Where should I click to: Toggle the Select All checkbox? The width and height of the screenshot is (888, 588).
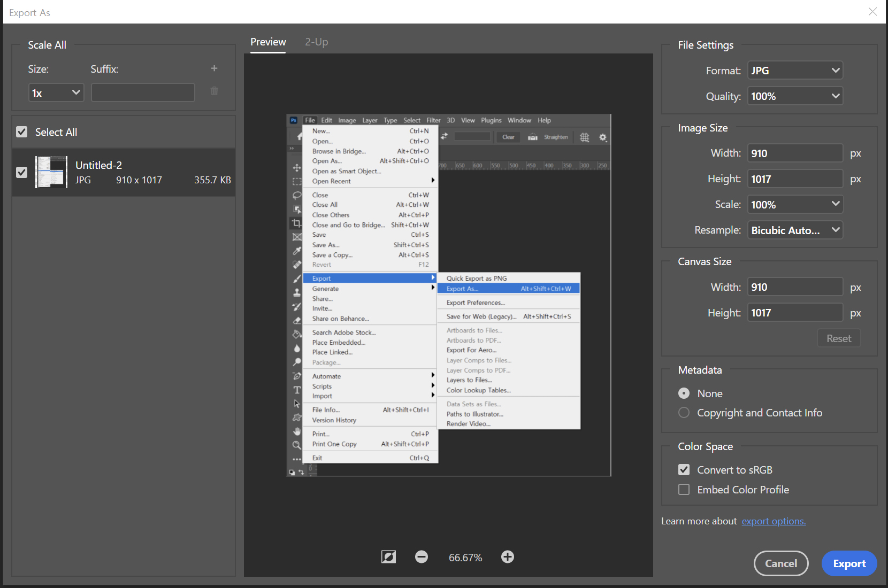pos(22,131)
